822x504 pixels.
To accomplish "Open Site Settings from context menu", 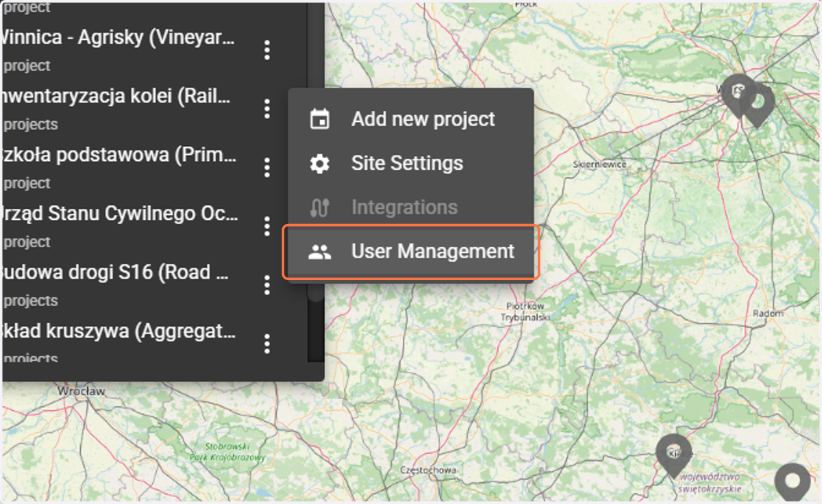I will [x=410, y=164].
